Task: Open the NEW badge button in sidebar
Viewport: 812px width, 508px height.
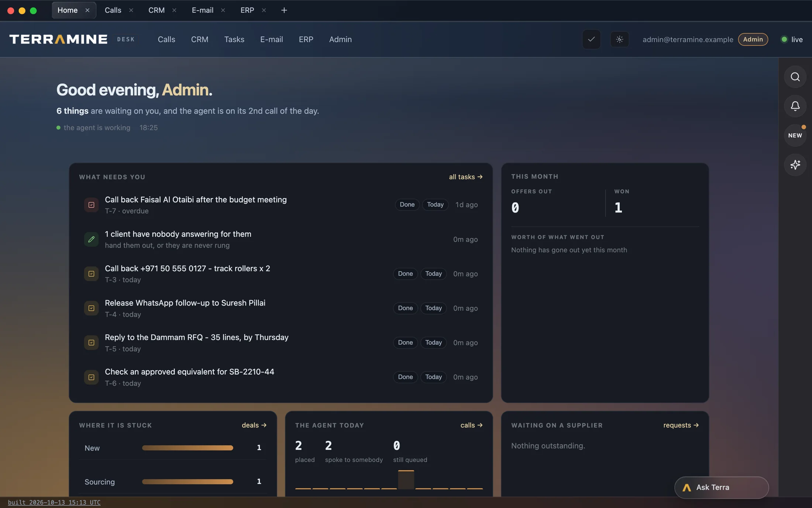Action: 795,135
